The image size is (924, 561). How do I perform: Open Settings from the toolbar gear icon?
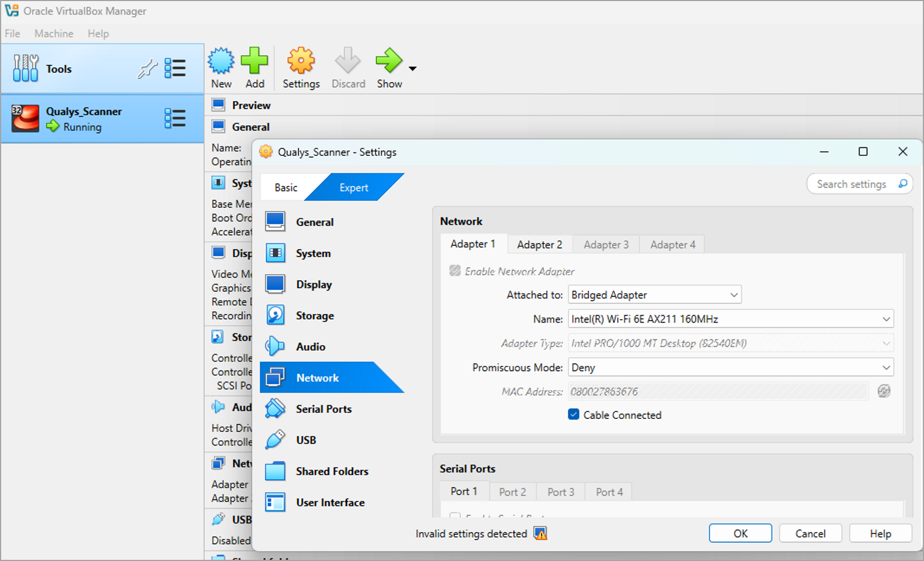[301, 60]
